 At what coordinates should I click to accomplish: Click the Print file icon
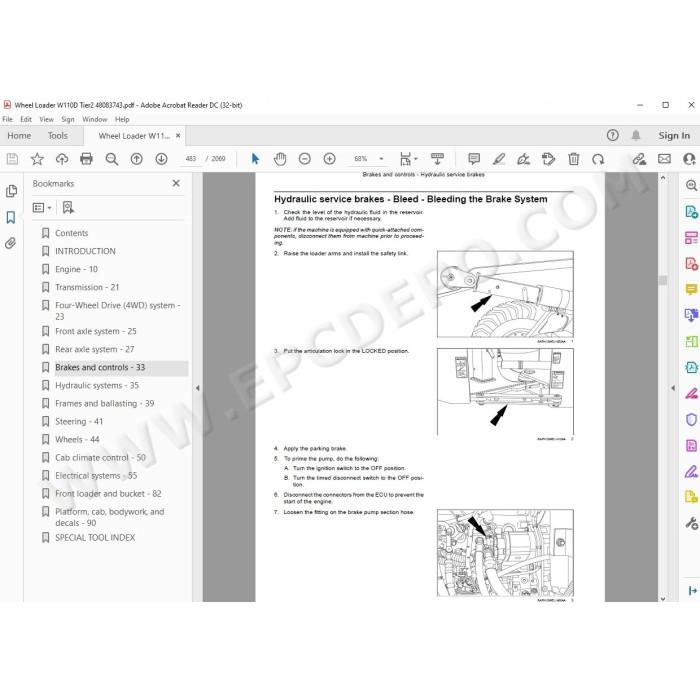coord(86,158)
